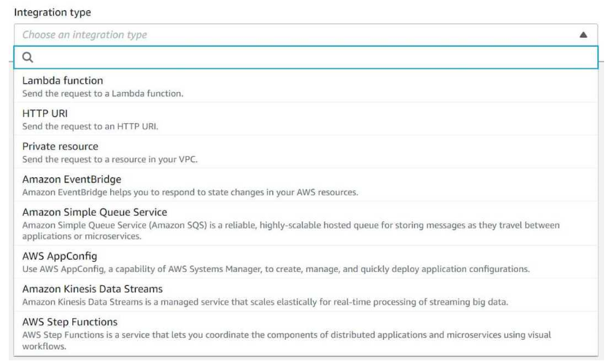Select Amazon EventBridge integration

click(x=306, y=185)
